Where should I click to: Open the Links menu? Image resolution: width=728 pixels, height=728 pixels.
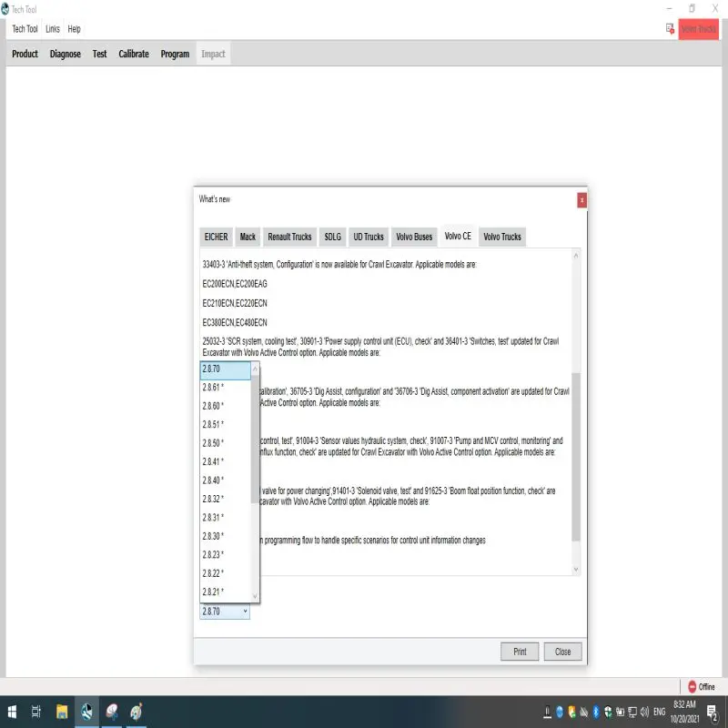tap(53, 29)
